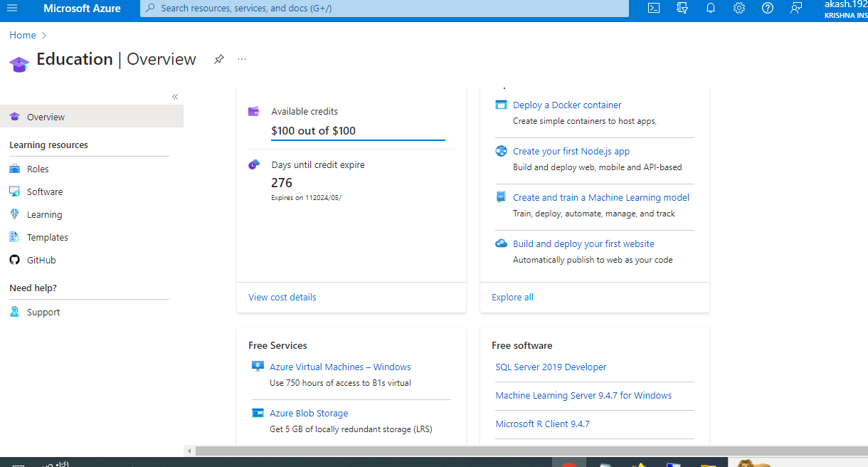This screenshot has height=467, width=868.
Task: Click the horizontal scrollbar left arrow
Action: (x=189, y=451)
